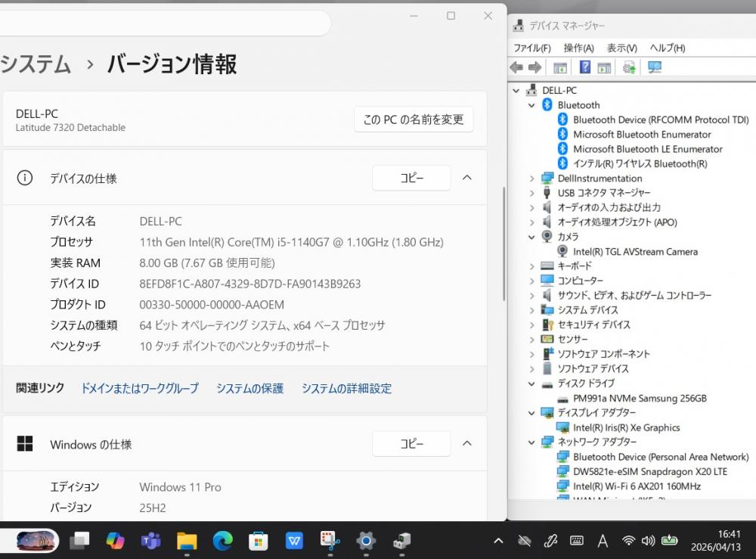The width and height of the screenshot is (756, 559).
Task: Select the Intel(R) Iris(R) Xe Graphics device
Action: coord(626,427)
